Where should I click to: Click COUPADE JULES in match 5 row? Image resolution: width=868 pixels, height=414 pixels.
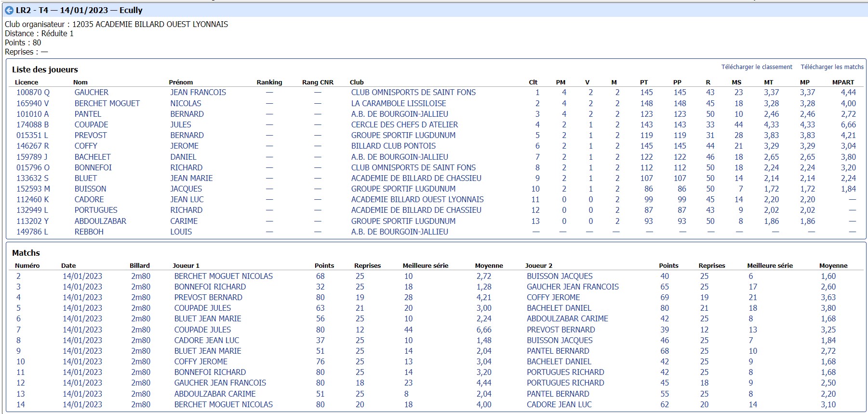(202, 308)
